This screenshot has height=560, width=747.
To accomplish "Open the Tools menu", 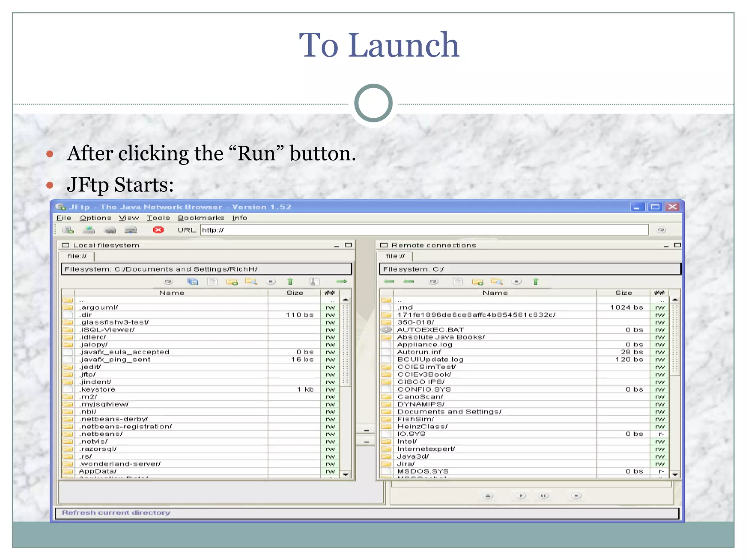I will [x=158, y=218].
